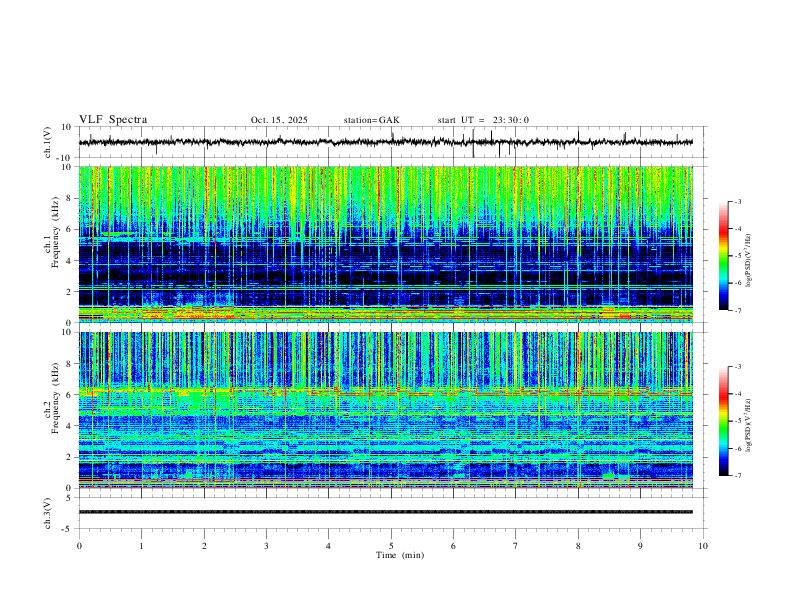Click the 'ch.3(V)' axis label
This screenshot has height=612, width=792.
pyautogui.click(x=48, y=513)
